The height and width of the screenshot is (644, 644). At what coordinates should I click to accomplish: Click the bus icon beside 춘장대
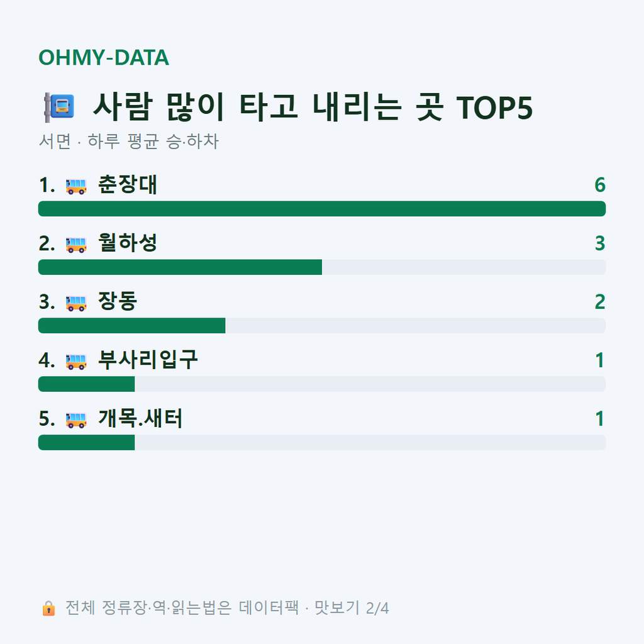click(x=76, y=186)
